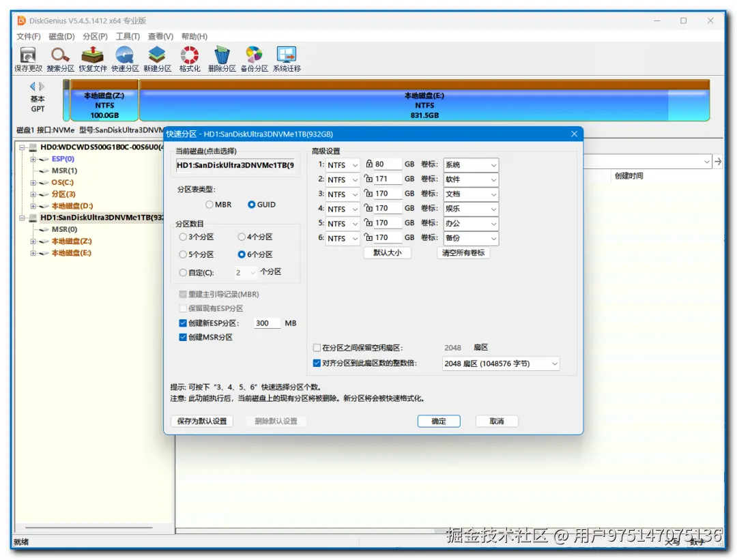Viewport: 737px width, 560px height.
Task: Click the 创建时间 column header
Action: click(629, 176)
